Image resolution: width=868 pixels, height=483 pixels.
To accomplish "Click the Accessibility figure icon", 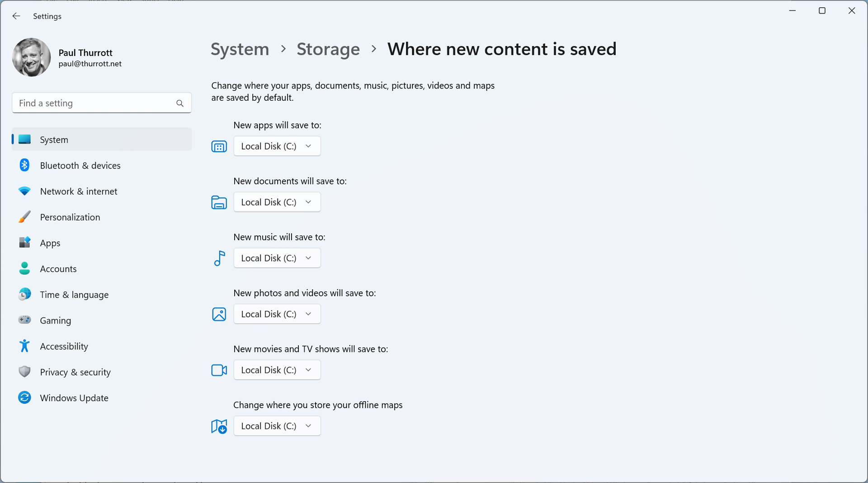I will [24, 346].
